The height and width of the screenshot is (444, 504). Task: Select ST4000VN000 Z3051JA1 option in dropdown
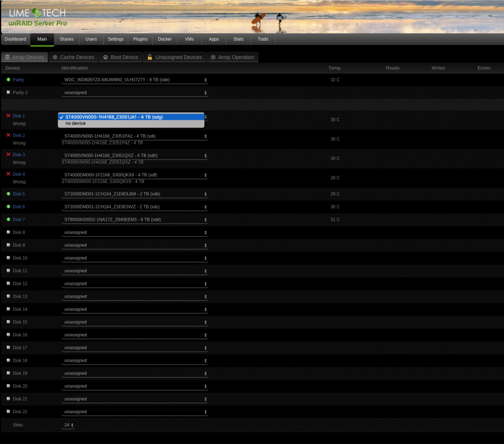(131, 117)
